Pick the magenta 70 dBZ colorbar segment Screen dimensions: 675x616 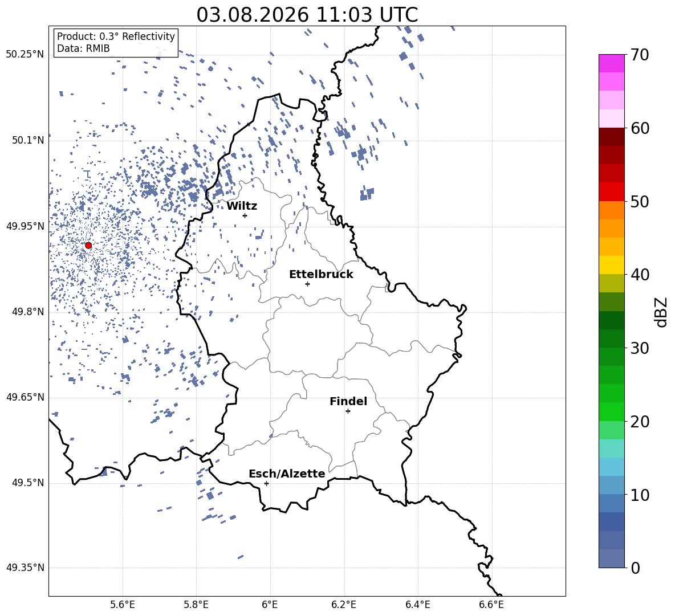611,63
